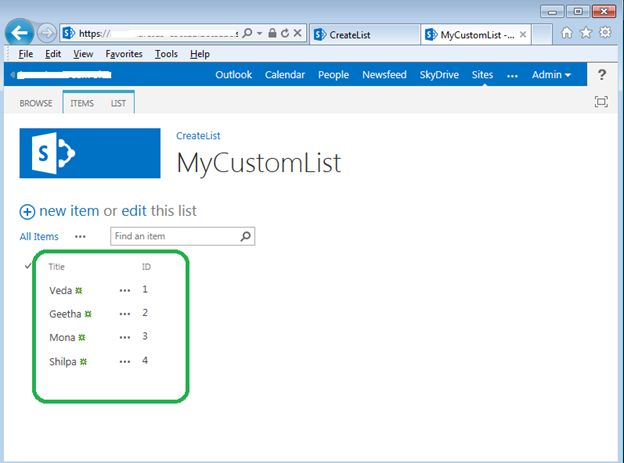
Task: Click the new item link
Action: pos(69,211)
